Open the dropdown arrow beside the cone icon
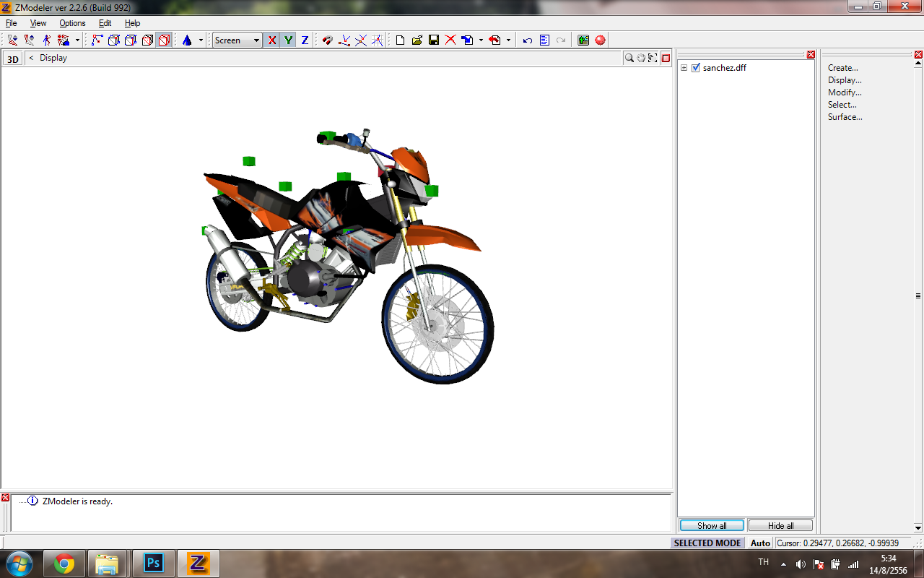This screenshot has height=578, width=924. coord(201,40)
